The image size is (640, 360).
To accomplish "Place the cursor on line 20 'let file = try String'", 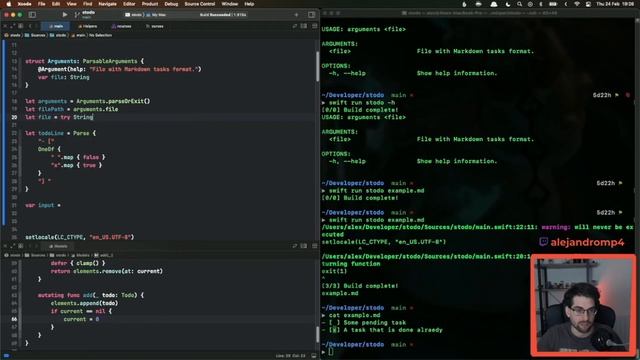I will (x=59, y=117).
